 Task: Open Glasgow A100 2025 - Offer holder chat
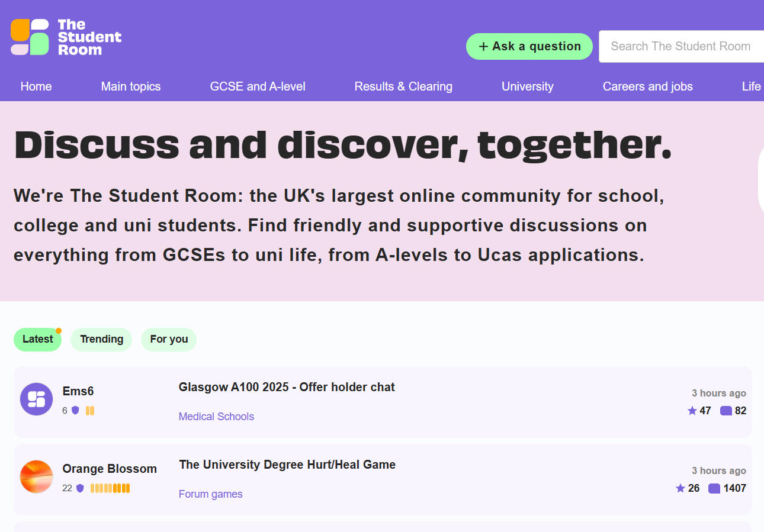[287, 388]
